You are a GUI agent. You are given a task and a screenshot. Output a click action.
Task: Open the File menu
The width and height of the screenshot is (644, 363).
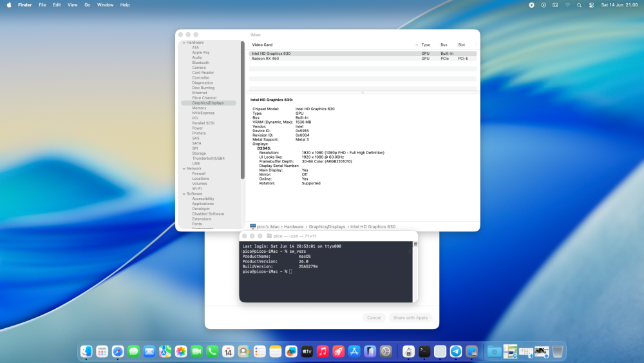point(43,5)
